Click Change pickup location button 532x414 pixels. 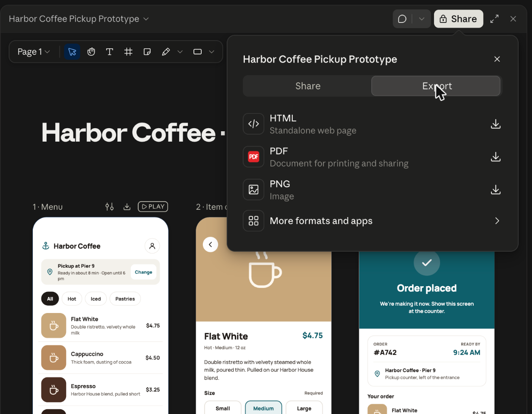(143, 272)
